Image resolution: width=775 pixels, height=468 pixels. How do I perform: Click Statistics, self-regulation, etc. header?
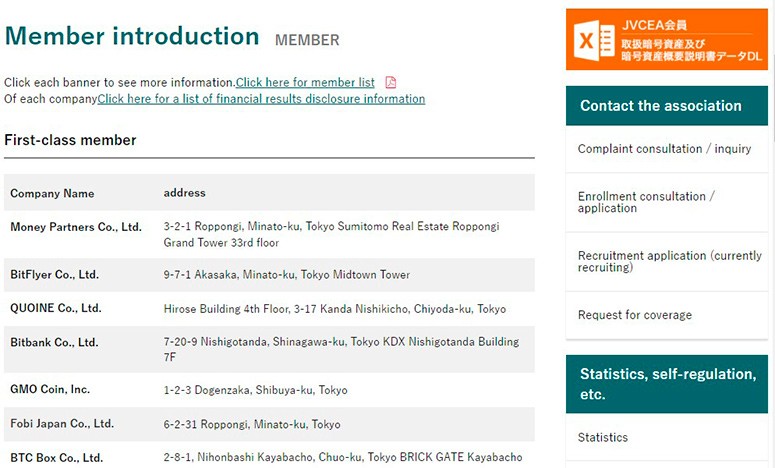point(667,383)
